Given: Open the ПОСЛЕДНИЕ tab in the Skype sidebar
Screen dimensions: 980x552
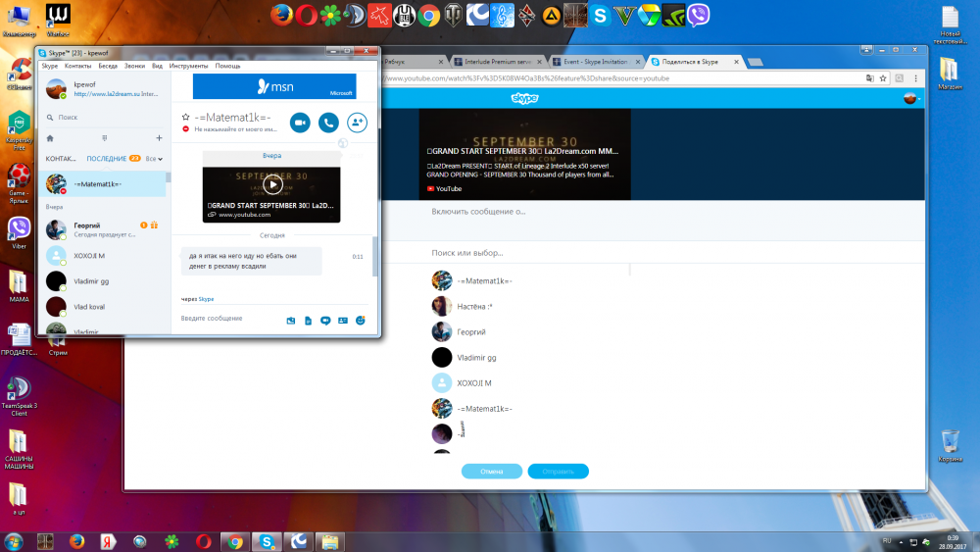Looking at the screenshot, I should 106,158.
